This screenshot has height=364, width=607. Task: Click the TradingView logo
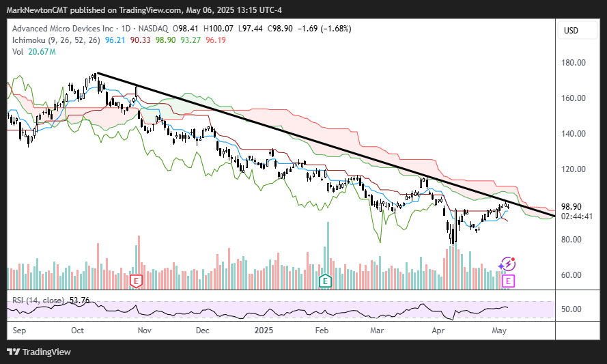39,352
